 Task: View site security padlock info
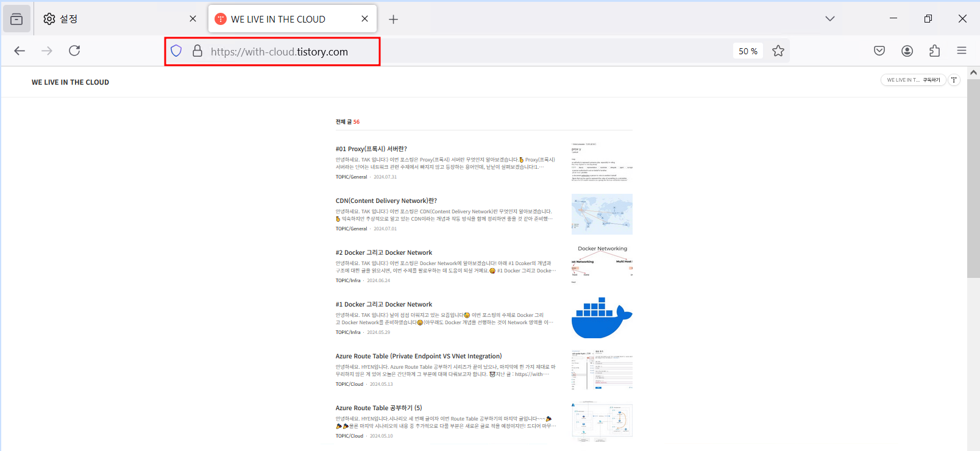click(x=197, y=51)
